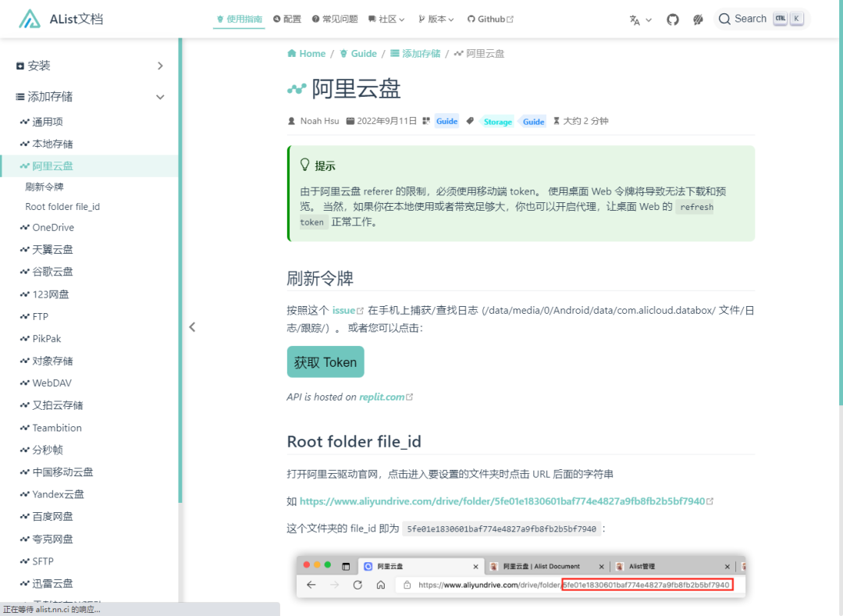Screen dimensions: 843x616
Task: Jump to Root folder file_id sidebar anchor
Action: [62, 206]
